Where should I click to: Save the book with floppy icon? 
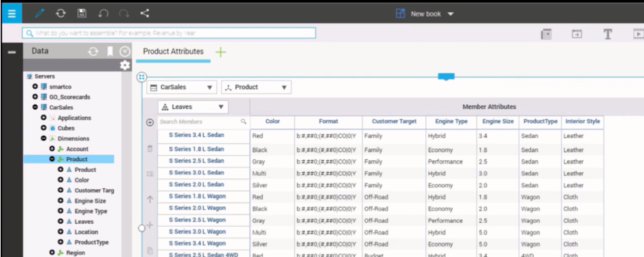point(82,13)
